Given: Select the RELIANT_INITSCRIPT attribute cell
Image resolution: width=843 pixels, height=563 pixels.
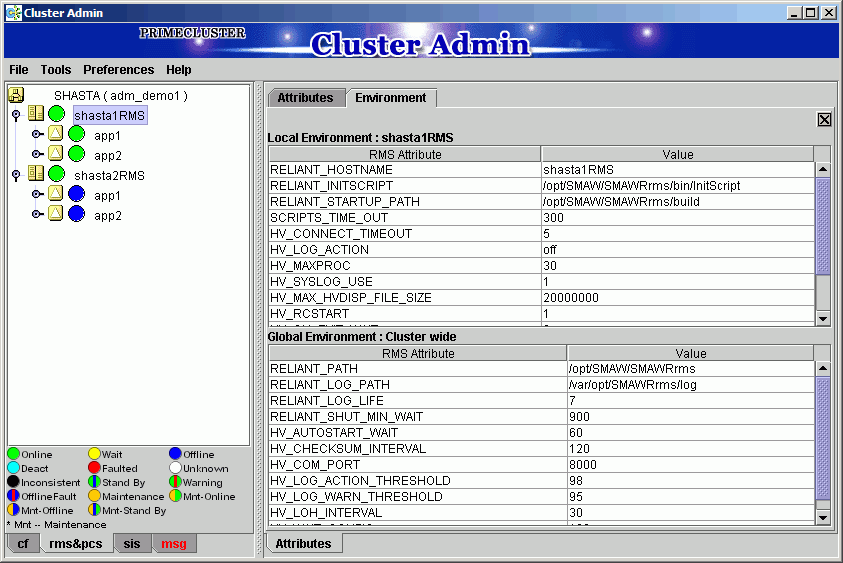Looking at the screenshot, I should pyautogui.click(x=405, y=186).
